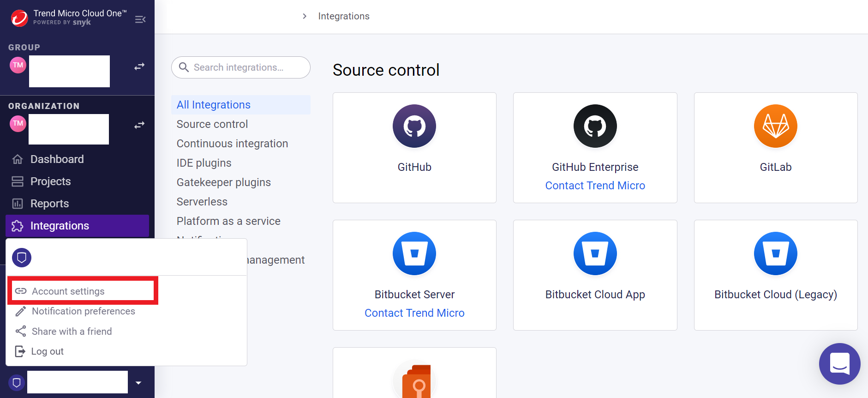Viewport: 868px width, 398px height.
Task: Open the Bitbucket Cloud App card label
Action: click(x=595, y=295)
